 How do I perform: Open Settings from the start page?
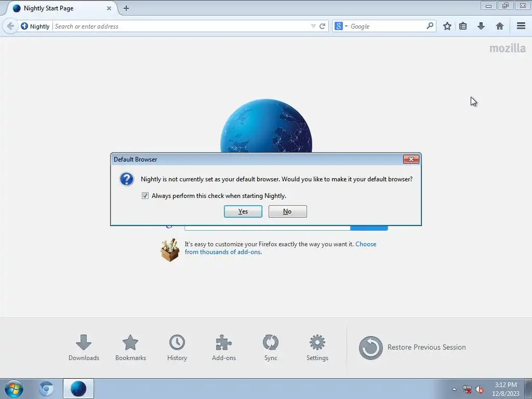click(x=317, y=348)
